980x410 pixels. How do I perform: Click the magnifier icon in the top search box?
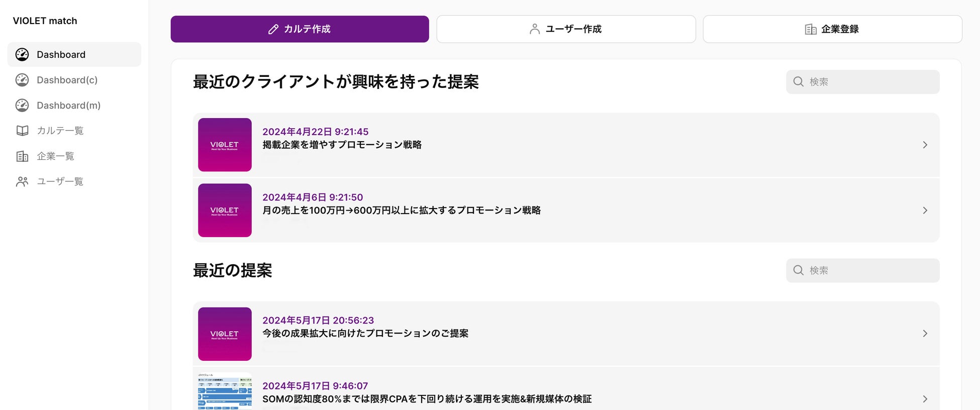click(x=799, y=81)
